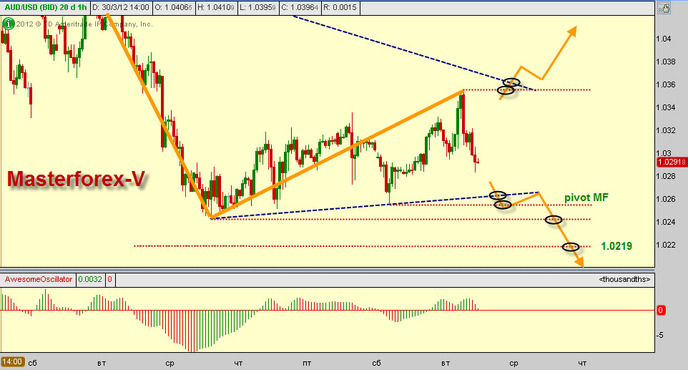Viewport: 688px width, 370px height.
Task: Click the High price value 1.0410
Action: pyautogui.click(x=216, y=7)
